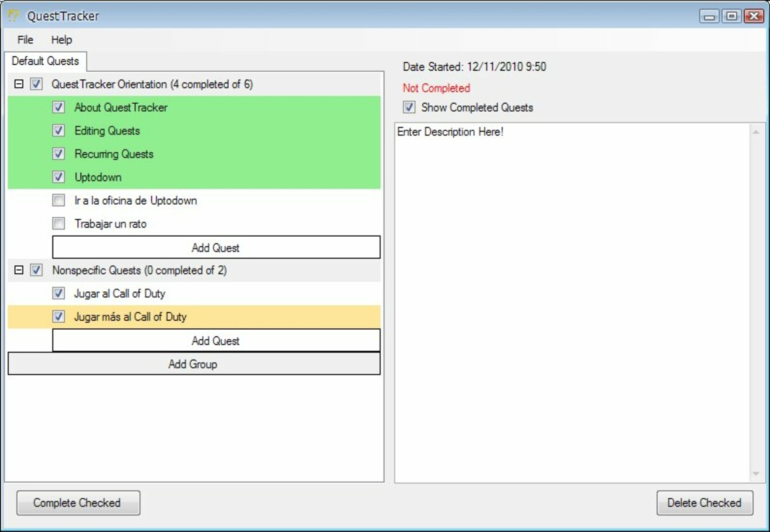Check the Trabajar un rato checkbox

(x=59, y=223)
